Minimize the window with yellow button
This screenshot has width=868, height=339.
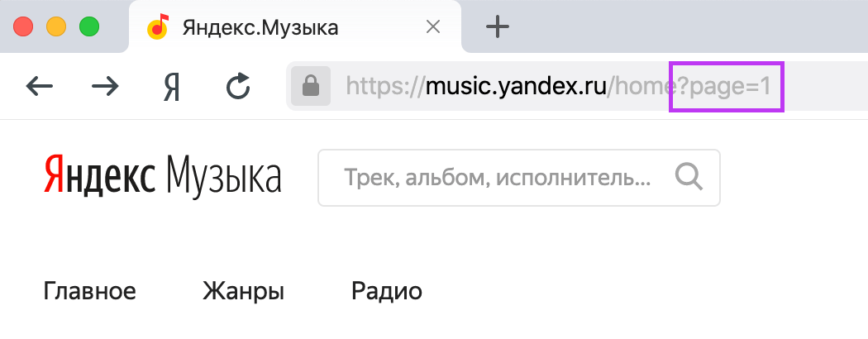(x=56, y=26)
